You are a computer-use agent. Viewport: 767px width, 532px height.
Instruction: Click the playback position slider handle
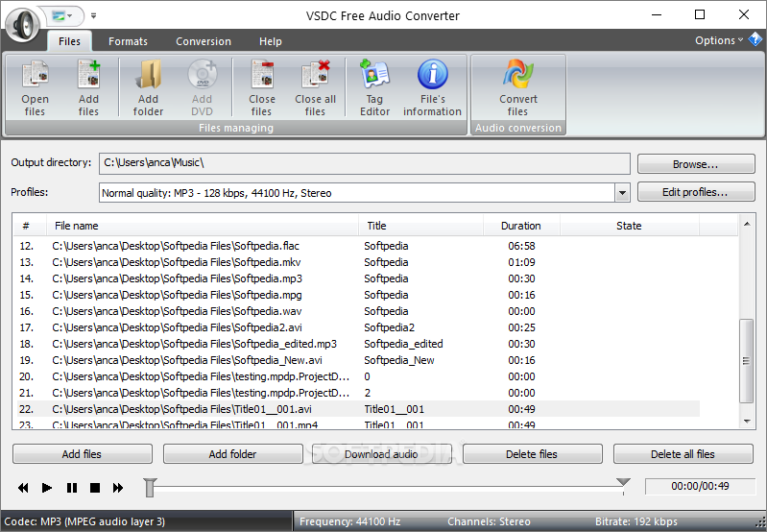point(150,488)
